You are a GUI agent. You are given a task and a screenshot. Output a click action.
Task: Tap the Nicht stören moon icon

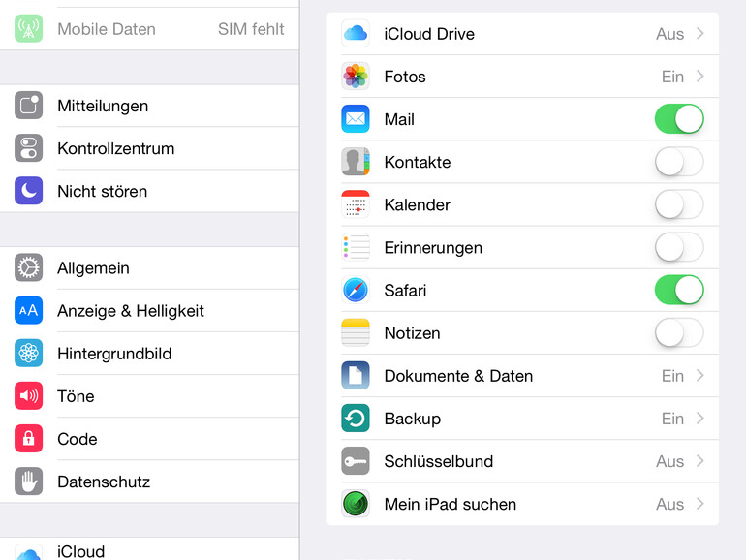point(28,191)
